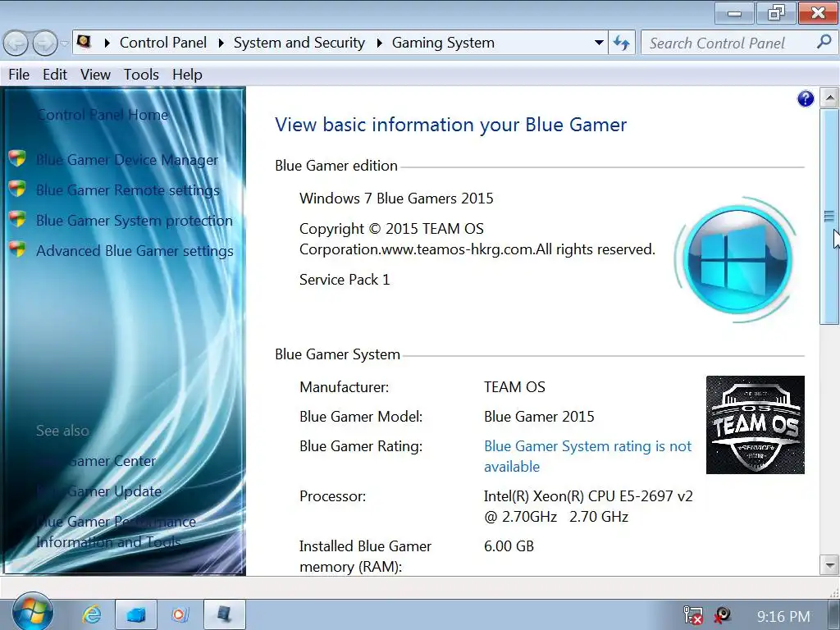Open the Gamer Update link
Image resolution: width=840 pixels, height=630 pixels.
click(x=99, y=491)
